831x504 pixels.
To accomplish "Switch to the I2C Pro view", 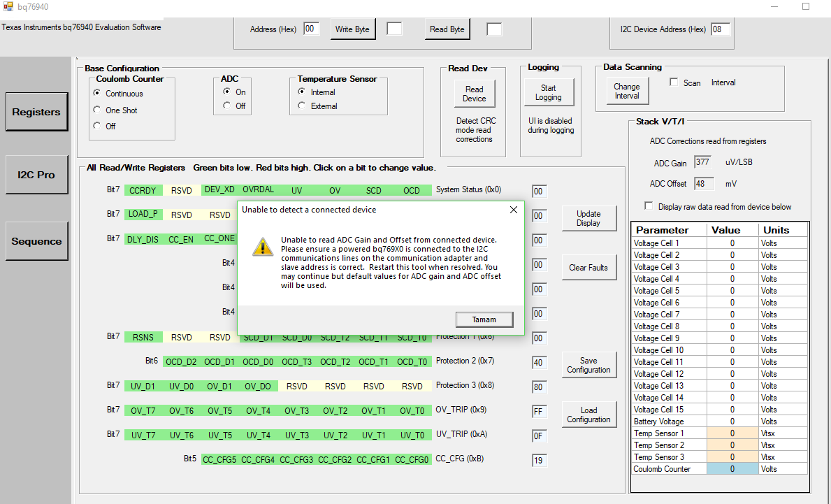I will pyautogui.click(x=36, y=175).
